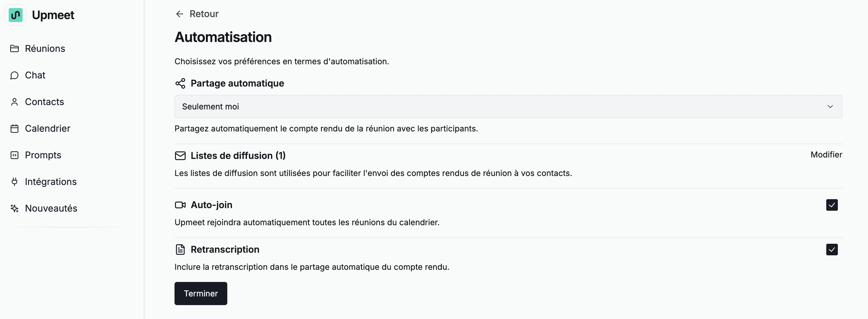Click the back arrow beside Retour
This screenshot has width=868, height=319.
[x=179, y=14]
